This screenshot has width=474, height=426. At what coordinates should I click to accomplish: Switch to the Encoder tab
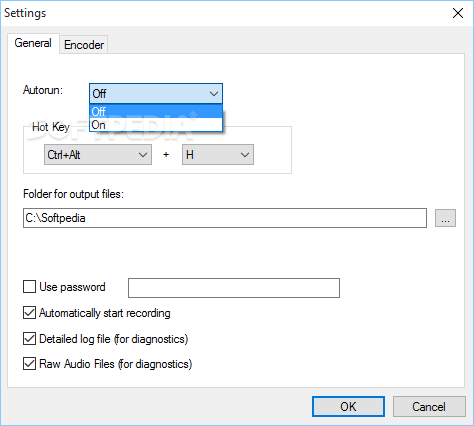point(84,45)
